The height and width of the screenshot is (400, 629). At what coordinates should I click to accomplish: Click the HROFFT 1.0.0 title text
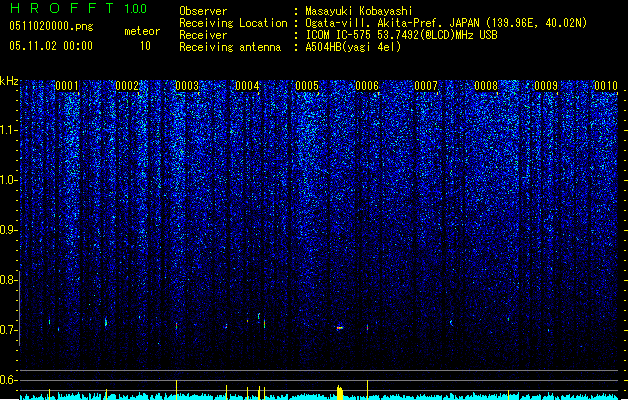coord(79,8)
